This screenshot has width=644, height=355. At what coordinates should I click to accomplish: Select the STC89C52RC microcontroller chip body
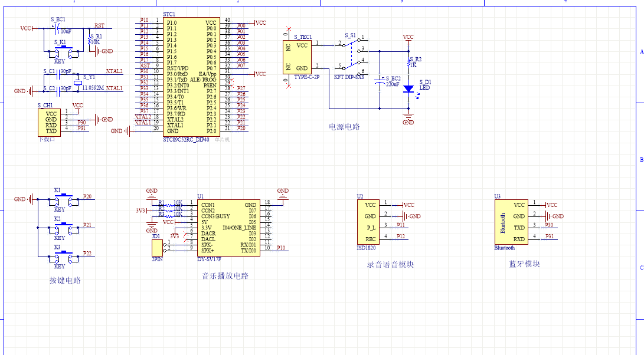[192, 77]
